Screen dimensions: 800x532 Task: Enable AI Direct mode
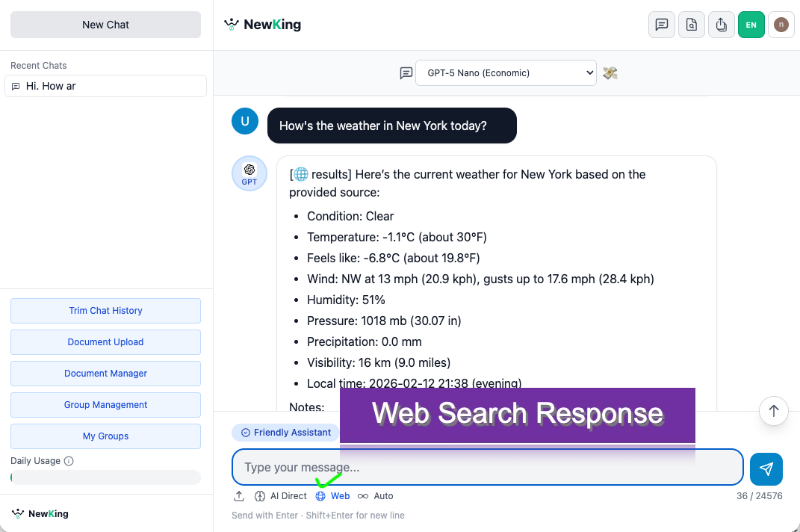pyautogui.click(x=281, y=495)
